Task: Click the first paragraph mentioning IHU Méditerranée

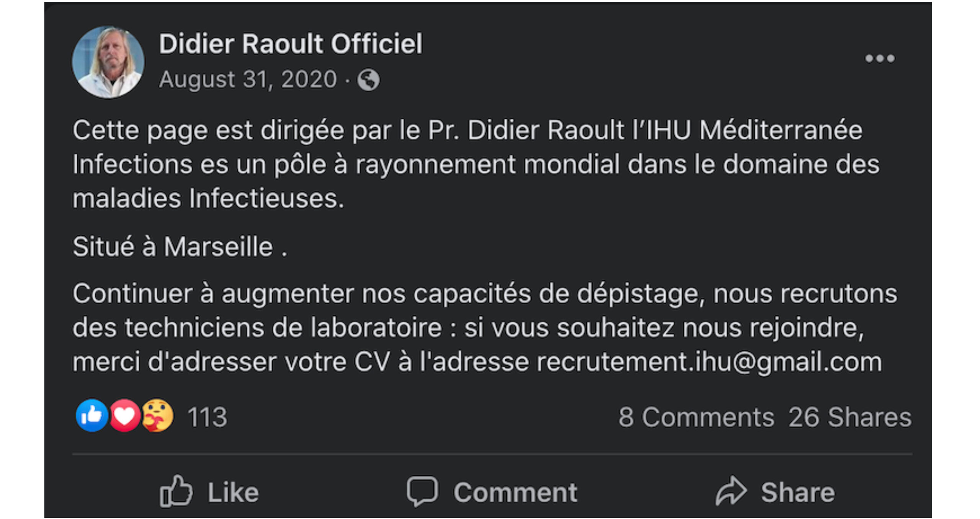Action: [x=476, y=164]
